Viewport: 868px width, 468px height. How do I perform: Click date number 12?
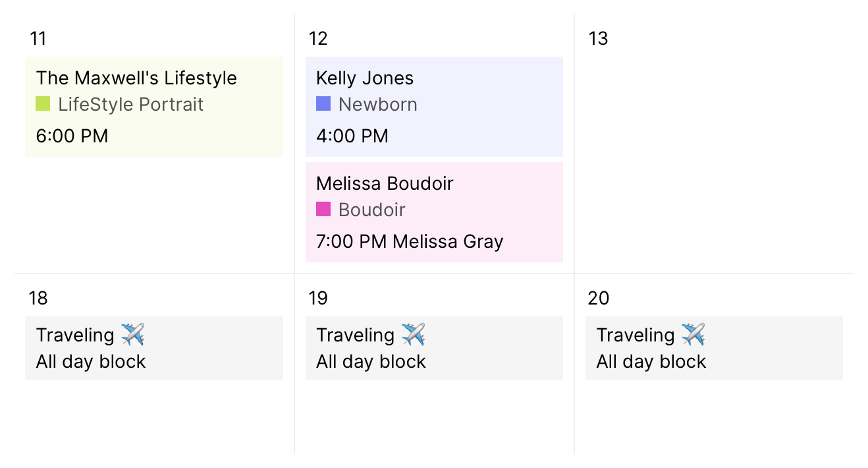318,39
